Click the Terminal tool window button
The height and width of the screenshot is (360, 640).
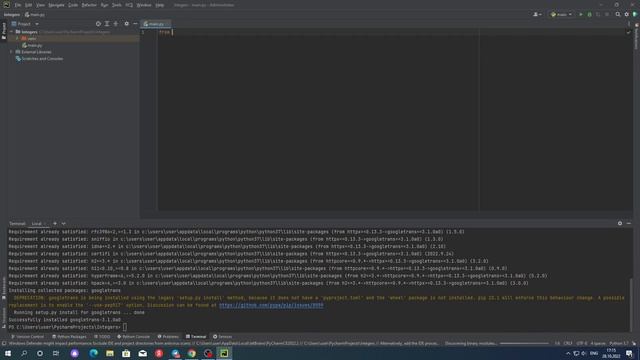pos(196,337)
